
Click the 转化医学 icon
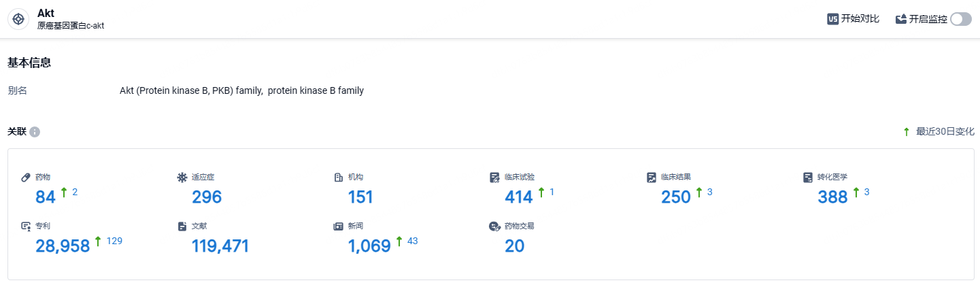point(807,178)
